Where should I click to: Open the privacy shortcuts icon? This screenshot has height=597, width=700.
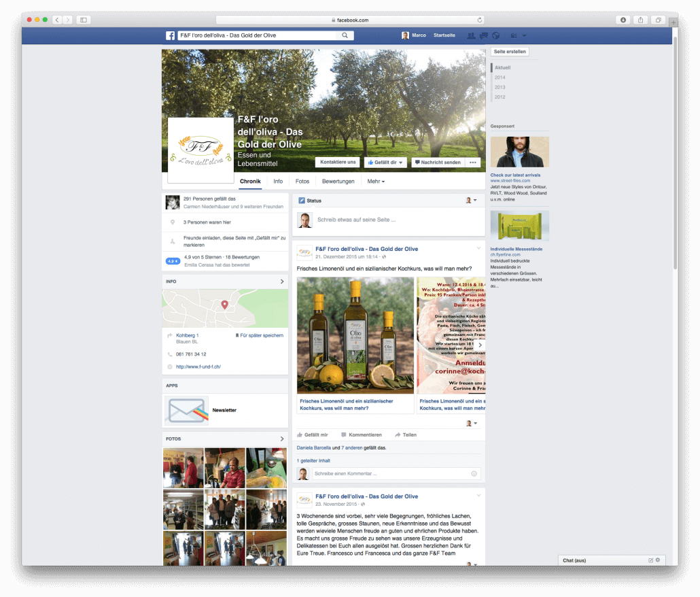point(514,36)
